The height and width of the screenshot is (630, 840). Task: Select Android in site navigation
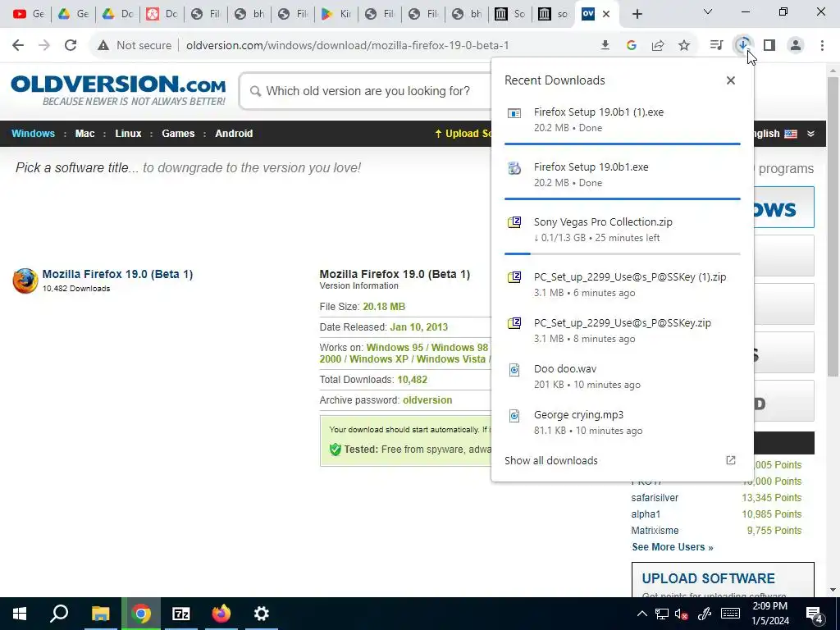[234, 134]
